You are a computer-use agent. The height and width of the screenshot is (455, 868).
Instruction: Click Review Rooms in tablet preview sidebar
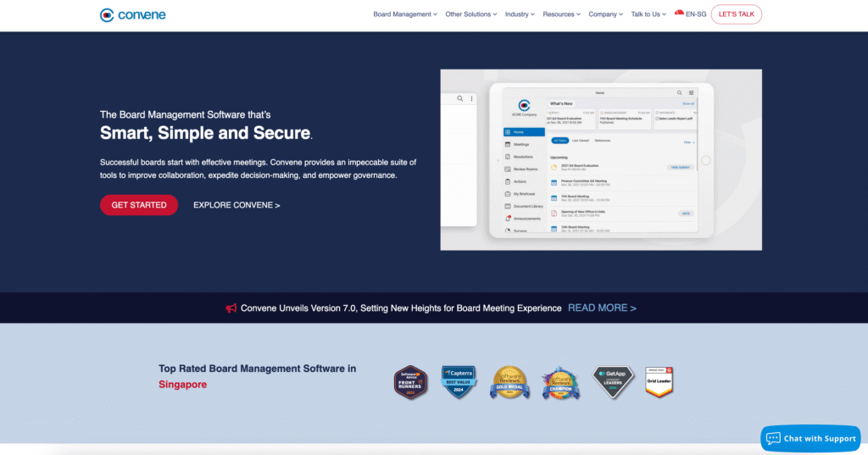[524, 169]
